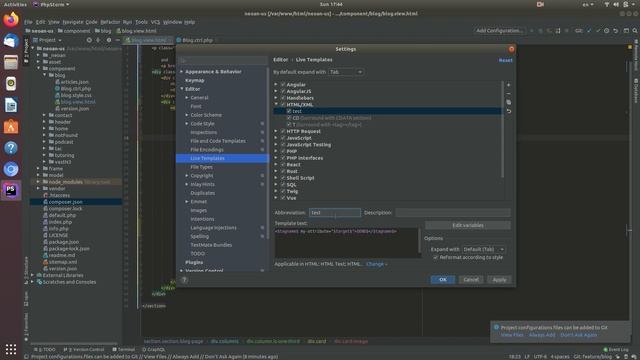Viewport: 640px width, 360px height.
Task: Open the Files manager in dock
Action: 11,62
